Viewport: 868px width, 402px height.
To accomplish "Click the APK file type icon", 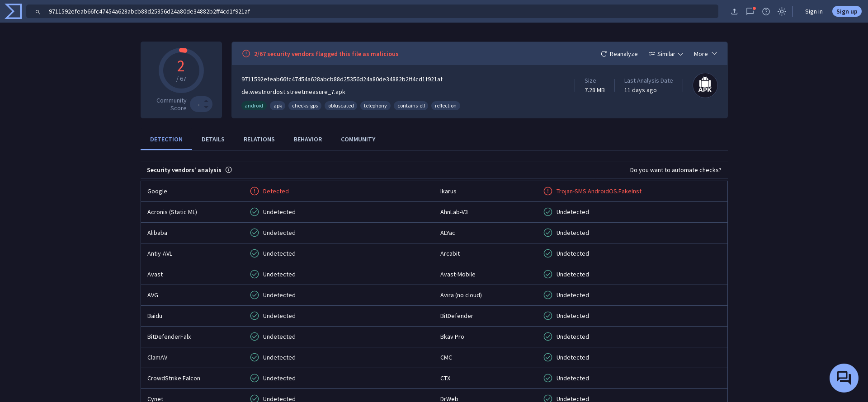I will [x=705, y=85].
